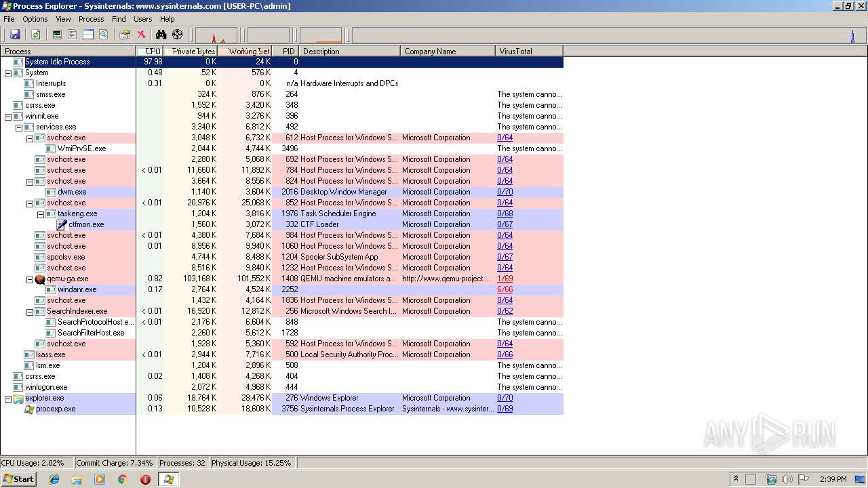Viewport: 868px width, 488px height.
Task: Open the View menu
Action: tap(63, 19)
